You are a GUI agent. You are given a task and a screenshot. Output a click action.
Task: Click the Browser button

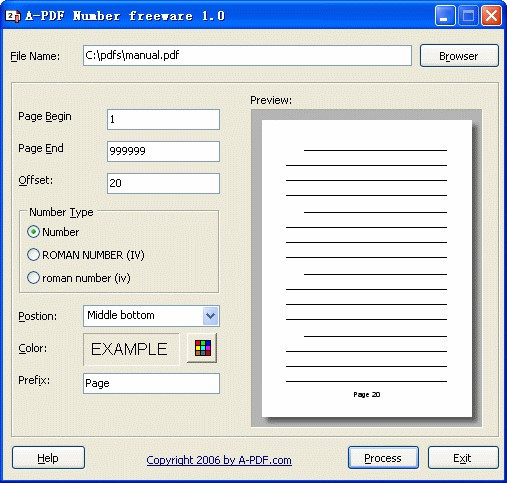[x=459, y=56]
